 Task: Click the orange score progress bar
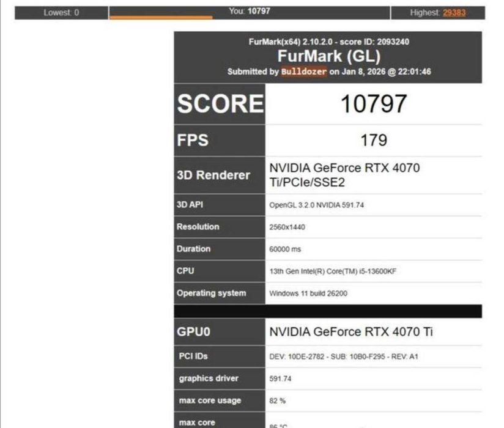(161, 17)
